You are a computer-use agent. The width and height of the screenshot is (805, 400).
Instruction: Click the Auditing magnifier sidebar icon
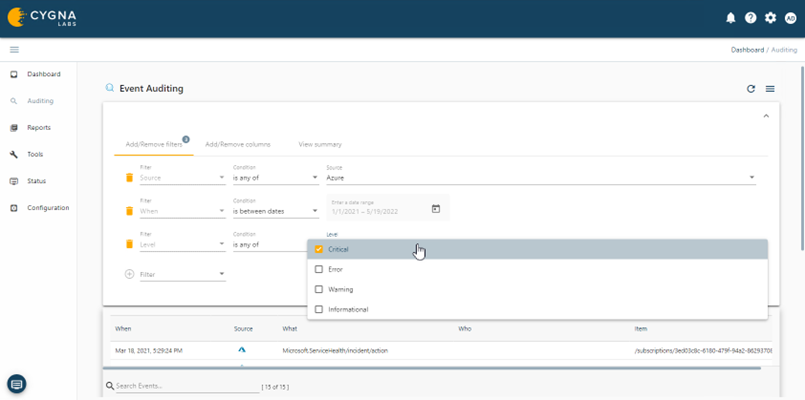pyautogui.click(x=14, y=101)
